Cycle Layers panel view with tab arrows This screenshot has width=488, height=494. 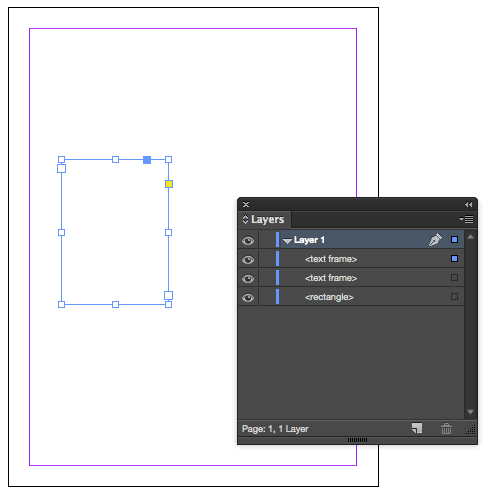pyautogui.click(x=245, y=219)
